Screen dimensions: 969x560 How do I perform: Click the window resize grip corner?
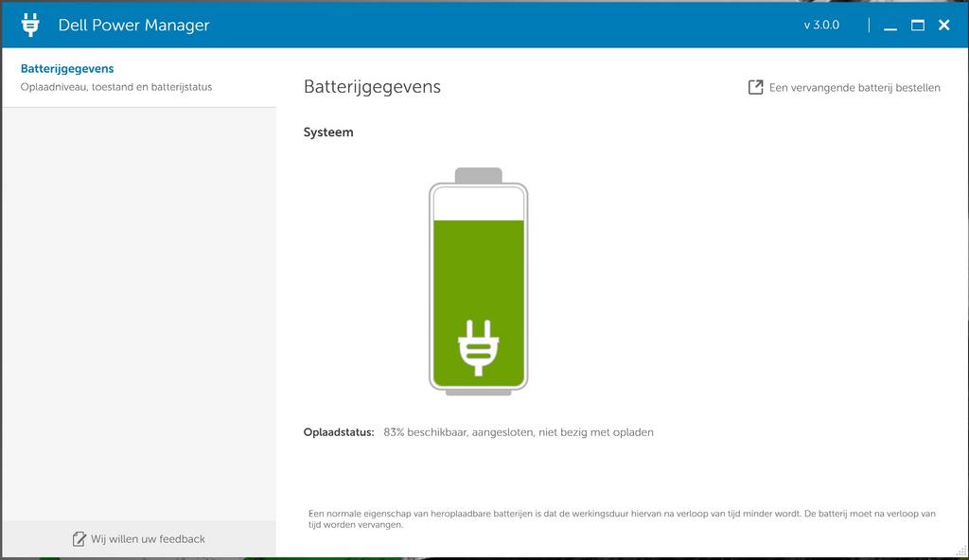point(961,551)
